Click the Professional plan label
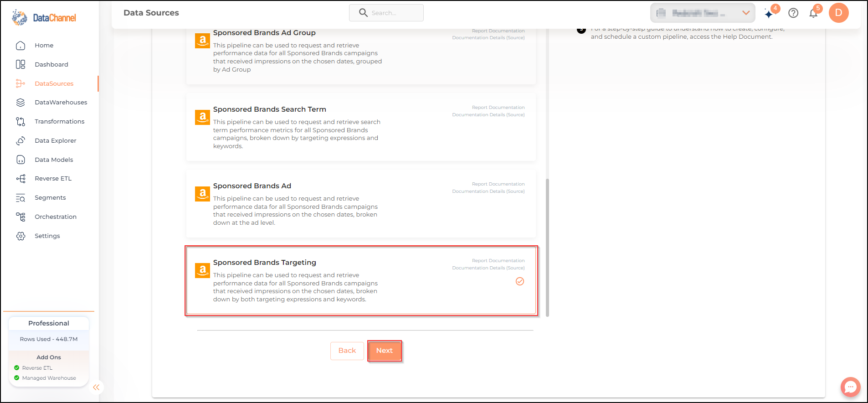This screenshot has width=868, height=403. 49,323
